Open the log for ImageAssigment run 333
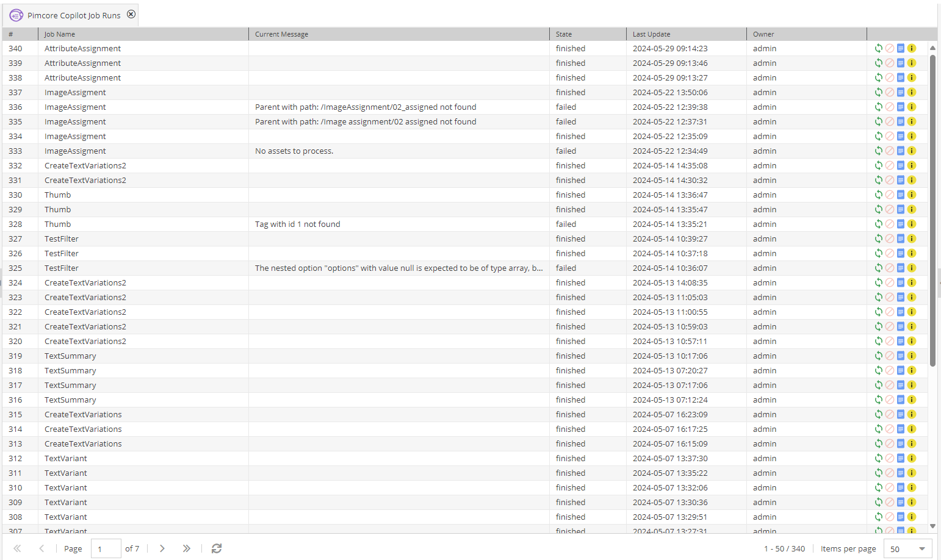The image size is (941, 560). tap(901, 151)
